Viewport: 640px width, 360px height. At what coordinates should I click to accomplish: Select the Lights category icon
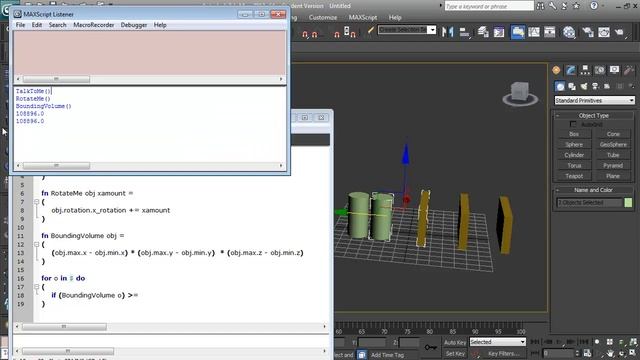coord(584,86)
